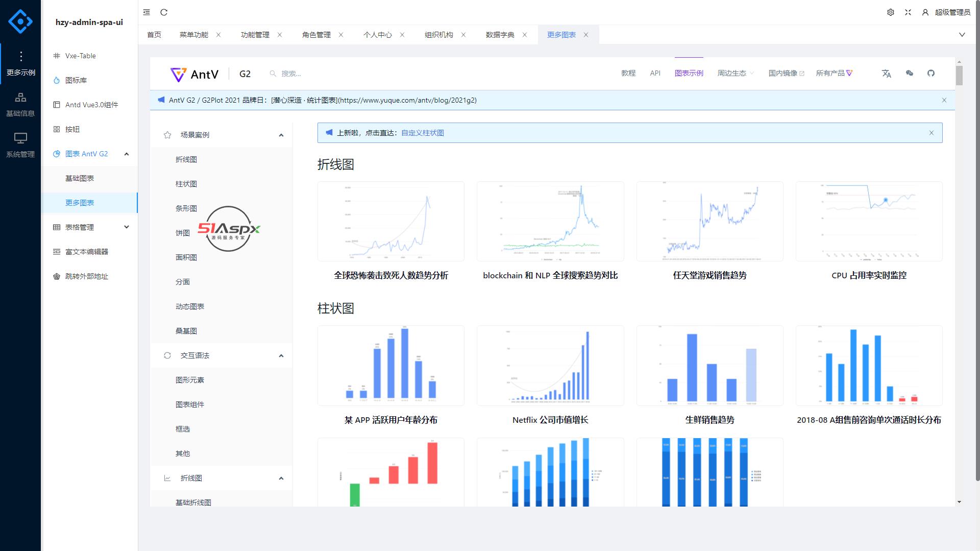The image size is (980, 551).
Task: Open the 更多示例 sidebar section
Action: click(20, 64)
